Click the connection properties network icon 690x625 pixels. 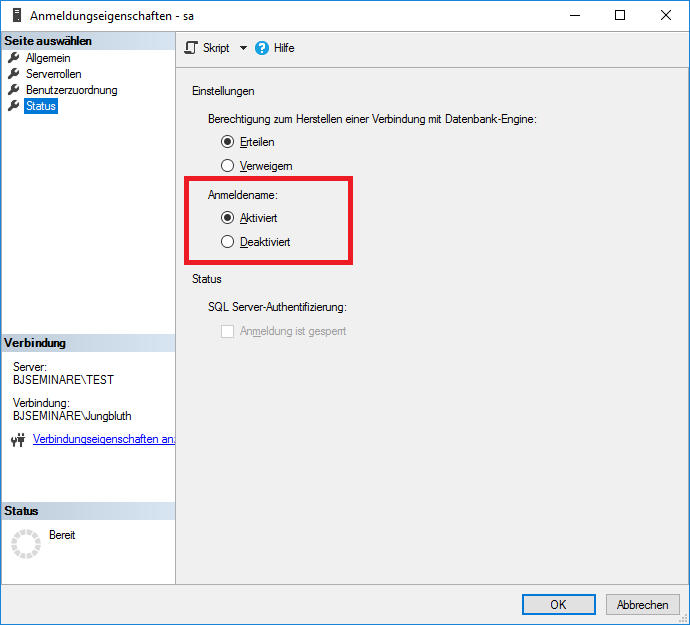click(x=17, y=440)
